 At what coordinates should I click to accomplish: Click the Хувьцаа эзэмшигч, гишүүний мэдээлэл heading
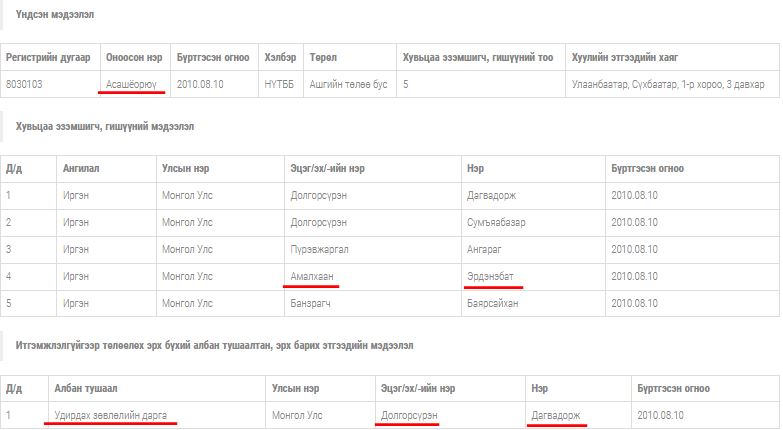coord(105,126)
